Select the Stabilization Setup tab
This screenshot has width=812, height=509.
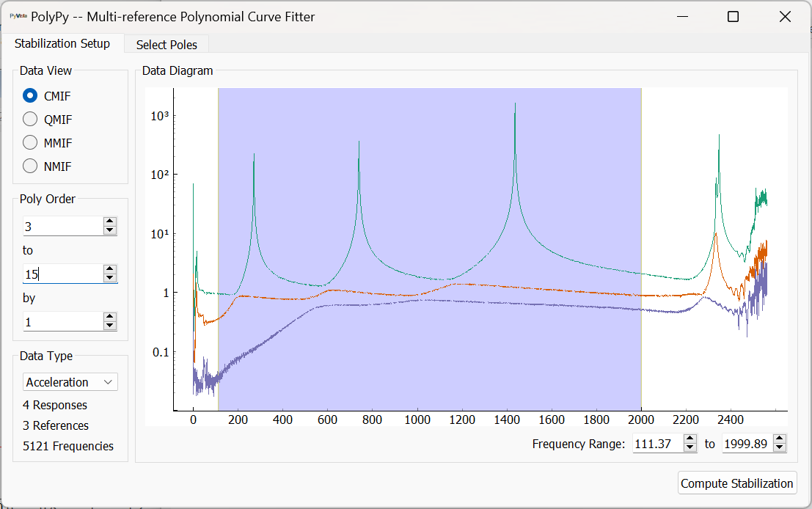pyautogui.click(x=63, y=43)
